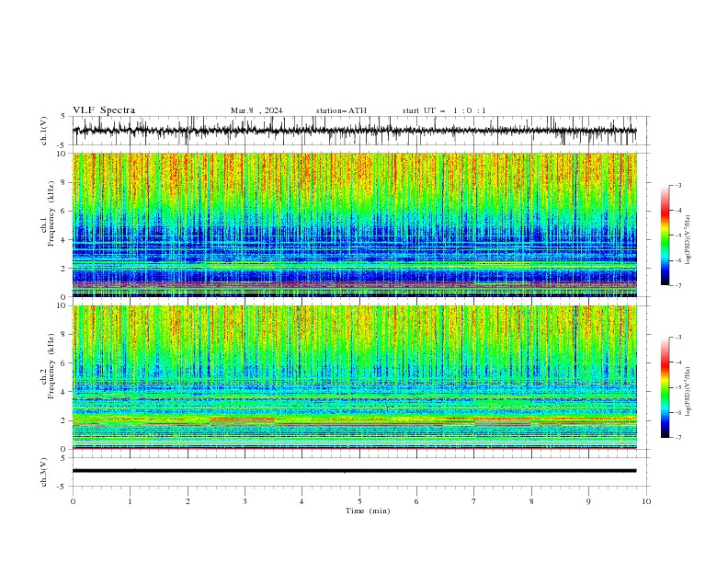The width and height of the screenshot is (728, 563).
Task: Click the "-3" tick on ch.1 colorbar
Action: tap(678, 185)
